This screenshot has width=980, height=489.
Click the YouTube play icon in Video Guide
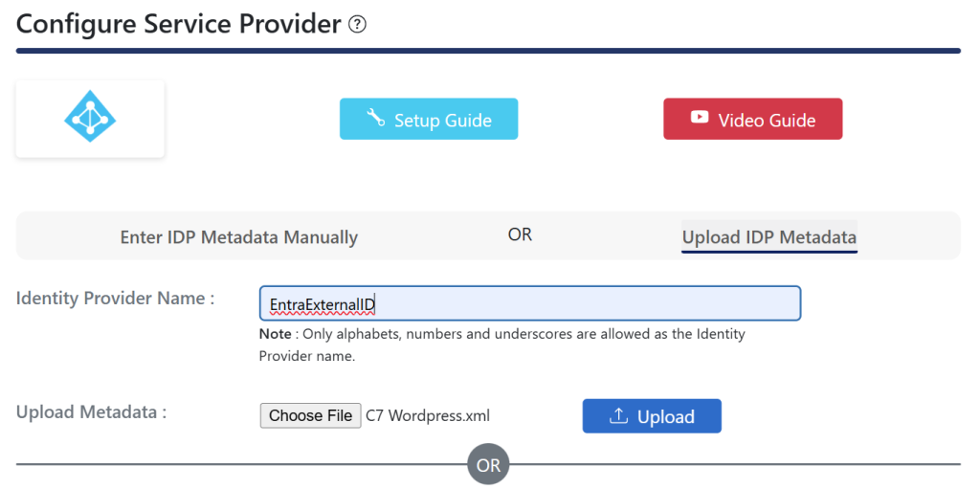[x=700, y=117]
